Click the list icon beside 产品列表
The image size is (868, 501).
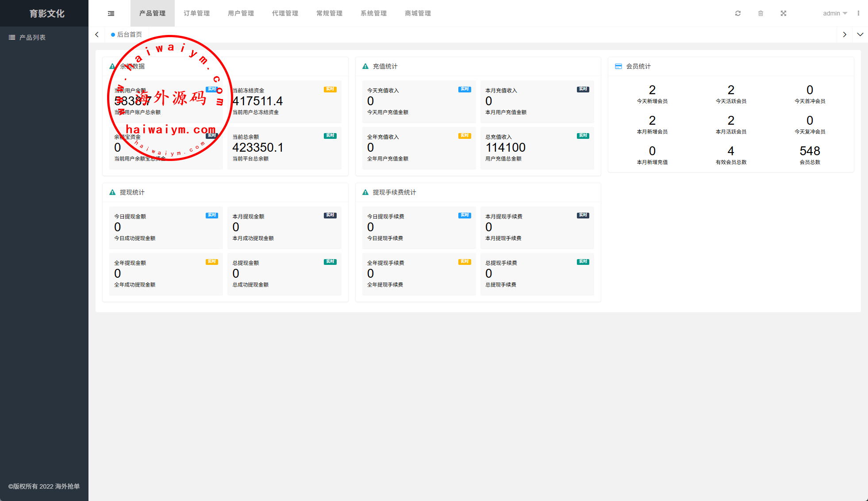tap(12, 38)
